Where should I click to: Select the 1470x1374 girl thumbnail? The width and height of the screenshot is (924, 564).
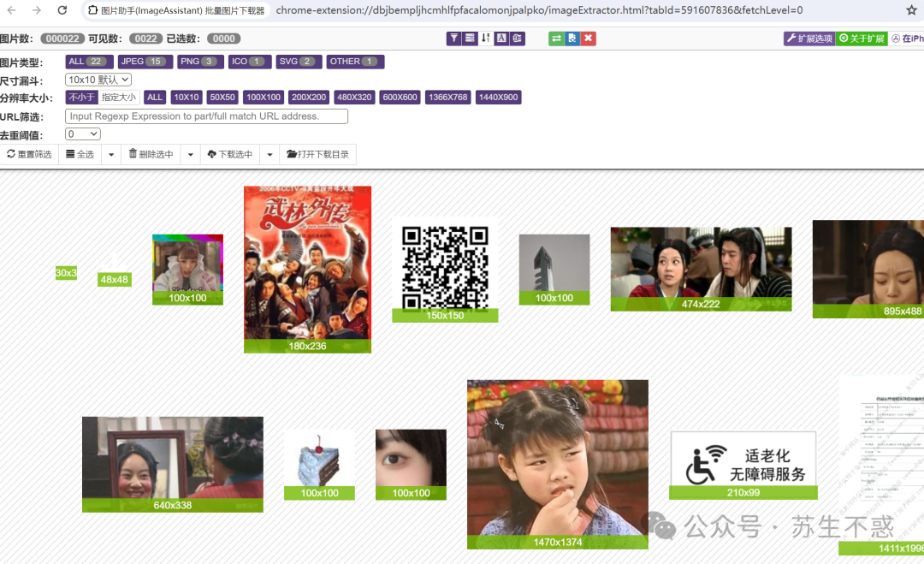click(x=558, y=465)
